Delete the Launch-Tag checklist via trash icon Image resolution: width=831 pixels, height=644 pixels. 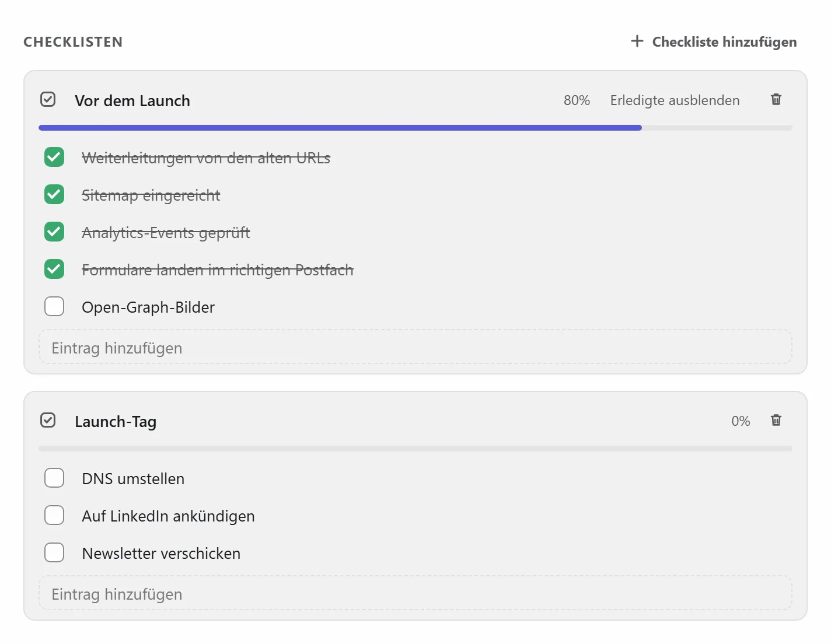coord(776,420)
